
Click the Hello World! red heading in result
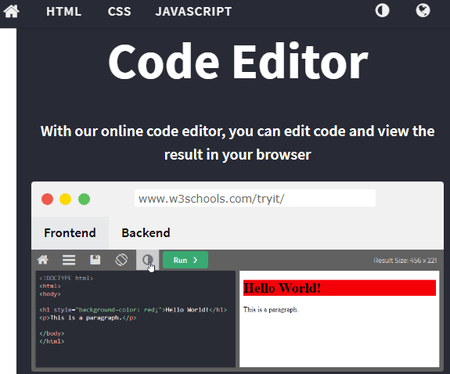click(339, 288)
